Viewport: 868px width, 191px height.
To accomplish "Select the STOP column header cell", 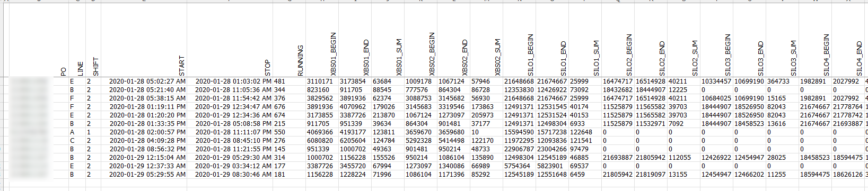I will coord(230,40).
